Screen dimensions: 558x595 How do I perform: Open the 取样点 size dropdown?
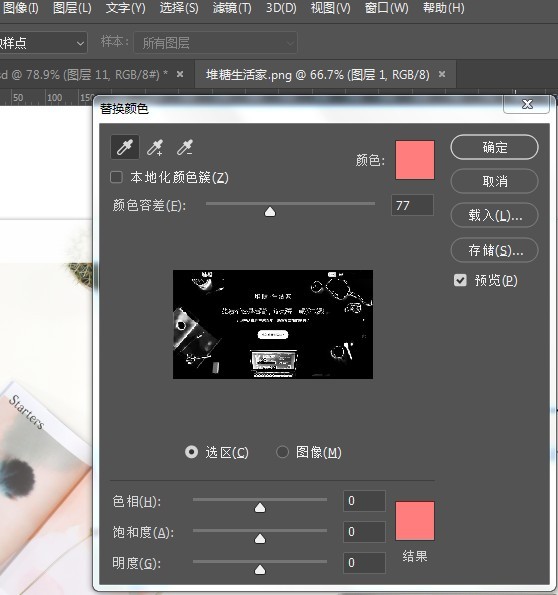pos(43,43)
